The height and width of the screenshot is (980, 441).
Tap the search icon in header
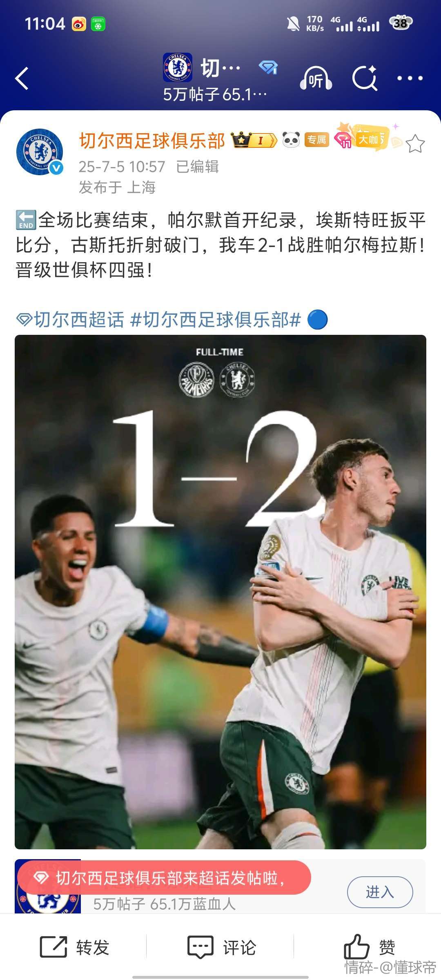click(x=365, y=78)
